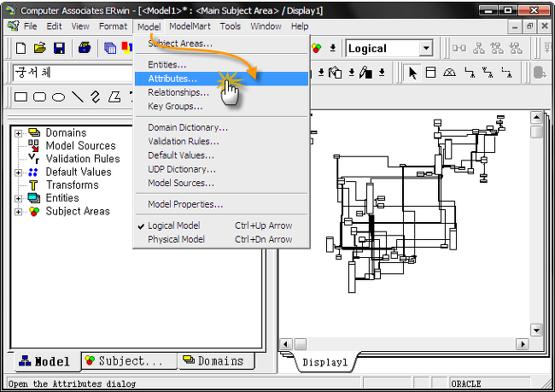Select Model Sources in the tree
Image resolution: width=555 pixels, height=392 pixels.
81,146
